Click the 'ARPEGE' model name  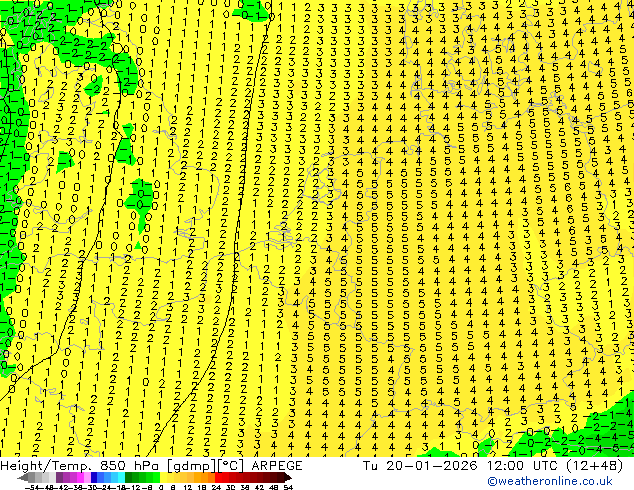pos(277,466)
